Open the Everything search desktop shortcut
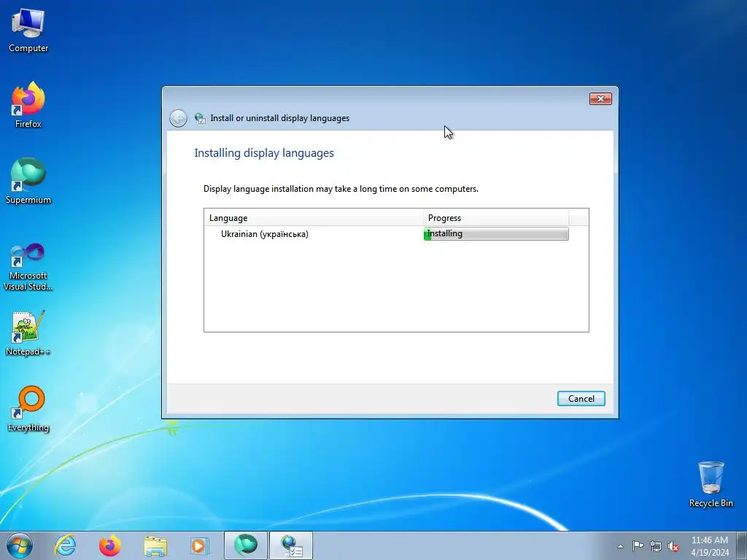747x560 pixels. coord(28,409)
